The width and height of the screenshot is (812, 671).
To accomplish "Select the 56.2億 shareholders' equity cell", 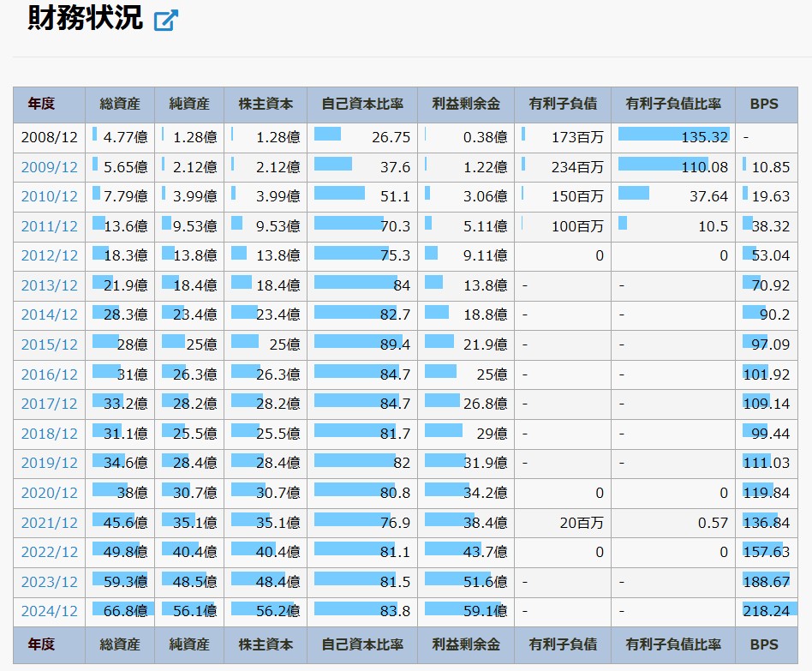I will coord(266,611).
